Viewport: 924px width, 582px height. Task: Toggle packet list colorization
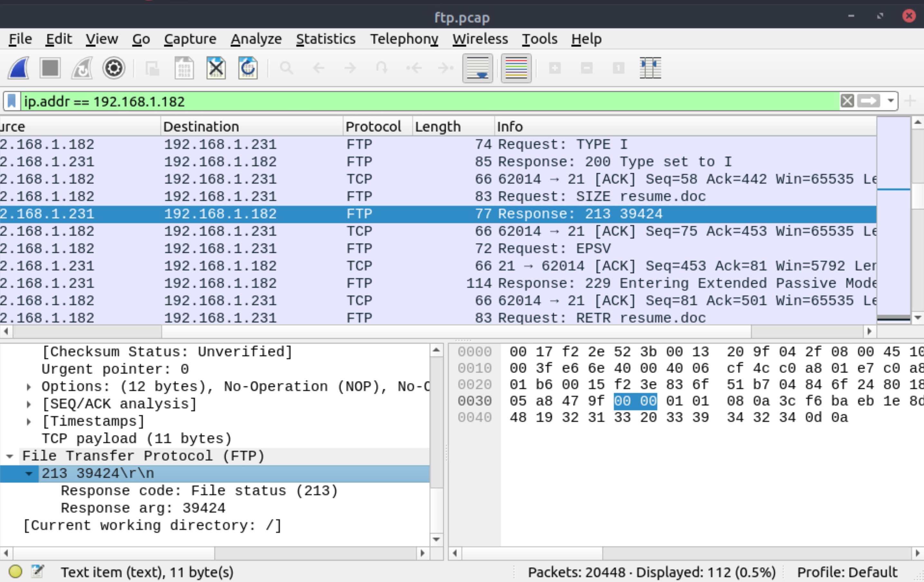click(x=516, y=68)
